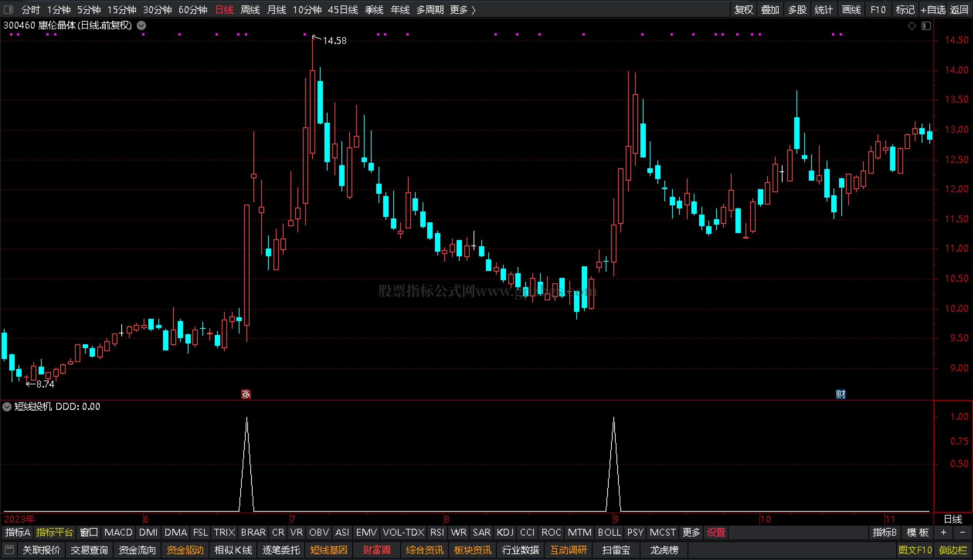The width and height of the screenshot is (973, 560).
Task: Click the diamond icon at chart top-right
Action: [x=912, y=26]
